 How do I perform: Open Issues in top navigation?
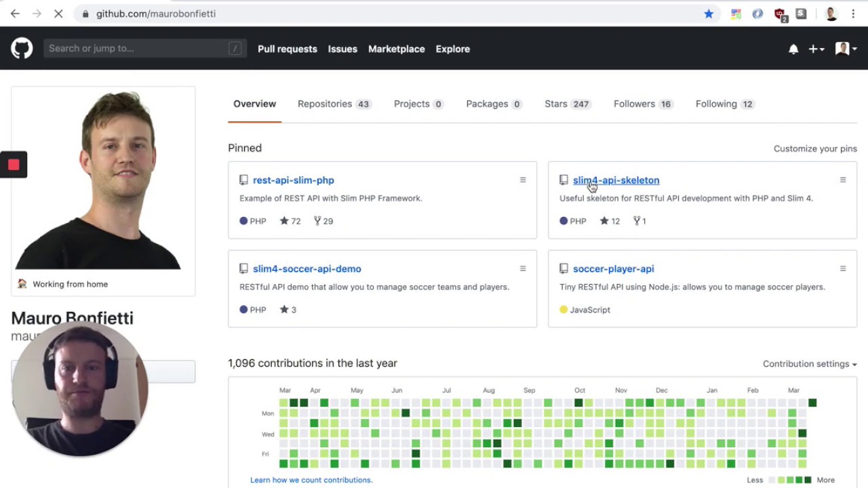[342, 49]
